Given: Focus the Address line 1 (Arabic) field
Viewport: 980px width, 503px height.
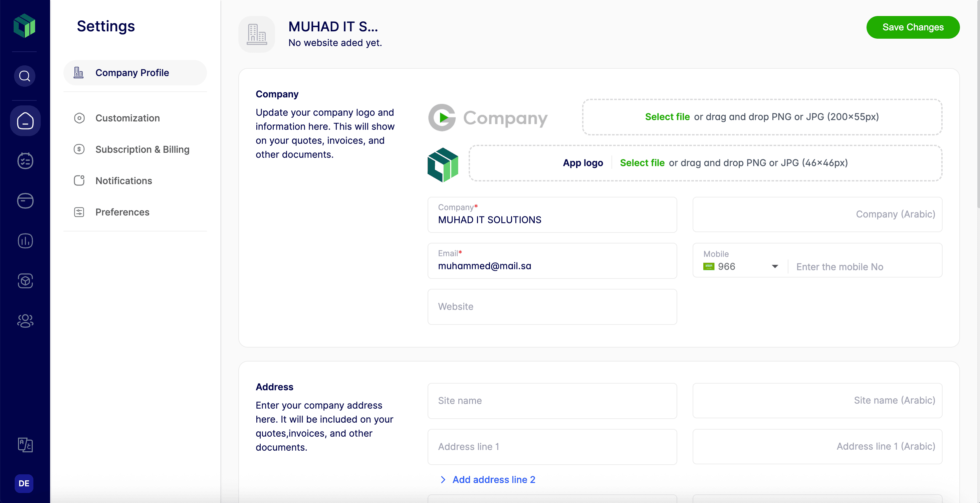Looking at the screenshot, I should pyautogui.click(x=817, y=447).
